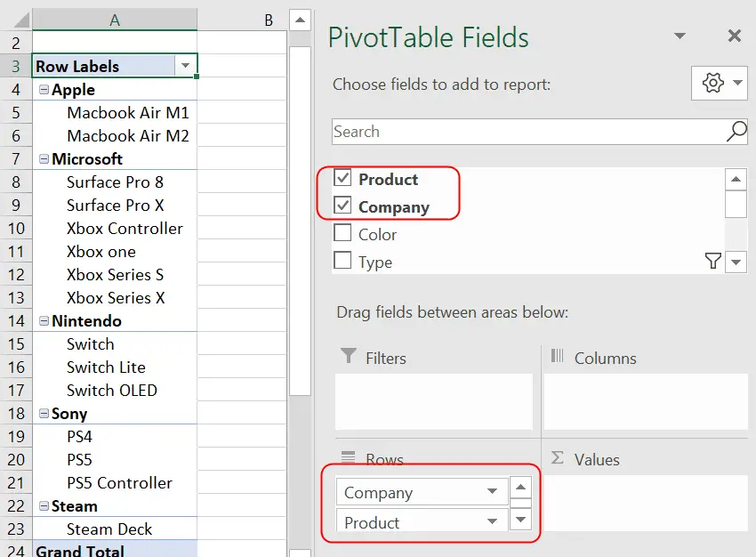This screenshot has width=756, height=557.
Task: Open the Tools gear menu in PivotTable Fields
Action: pos(719,83)
